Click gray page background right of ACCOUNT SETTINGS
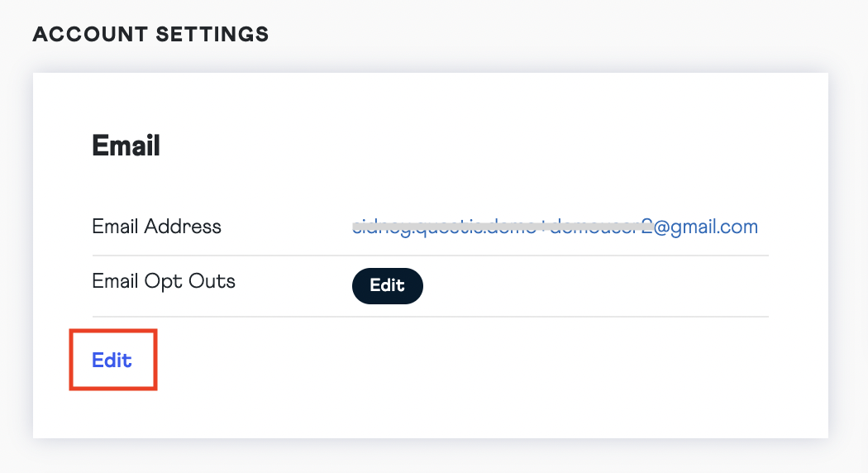 (579, 35)
